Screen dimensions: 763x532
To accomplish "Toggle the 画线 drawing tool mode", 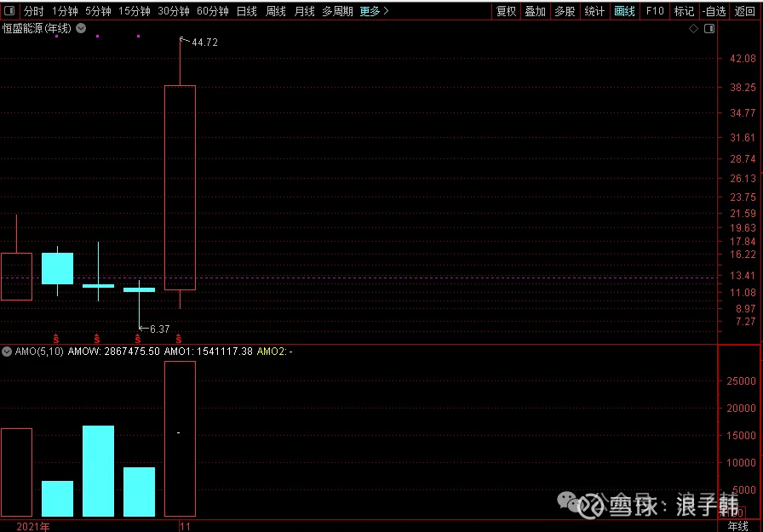I will tap(624, 11).
